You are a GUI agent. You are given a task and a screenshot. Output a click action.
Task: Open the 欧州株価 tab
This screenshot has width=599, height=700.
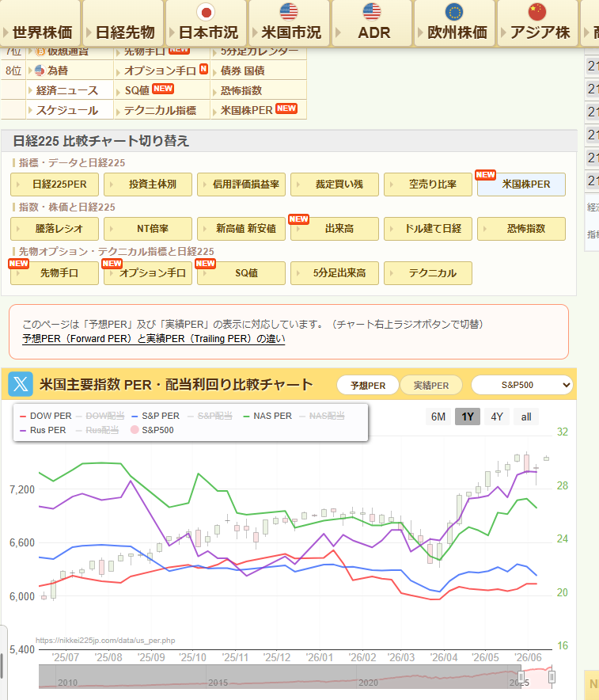(x=454, y=23)
